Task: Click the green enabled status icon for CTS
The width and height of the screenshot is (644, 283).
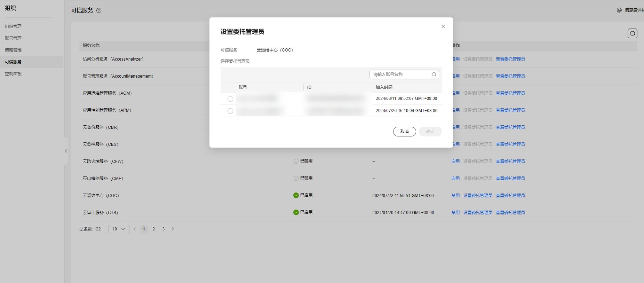Action: point(296,212)
